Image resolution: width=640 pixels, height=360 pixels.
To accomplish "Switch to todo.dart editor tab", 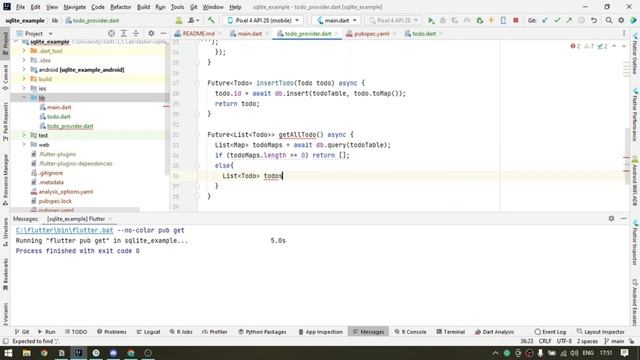I will coord(423,33).
